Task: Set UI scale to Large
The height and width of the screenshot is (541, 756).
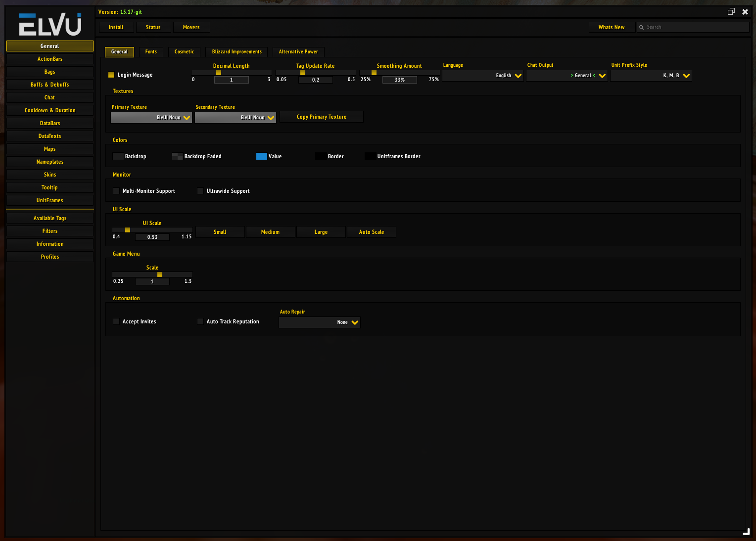Action: 321,232
